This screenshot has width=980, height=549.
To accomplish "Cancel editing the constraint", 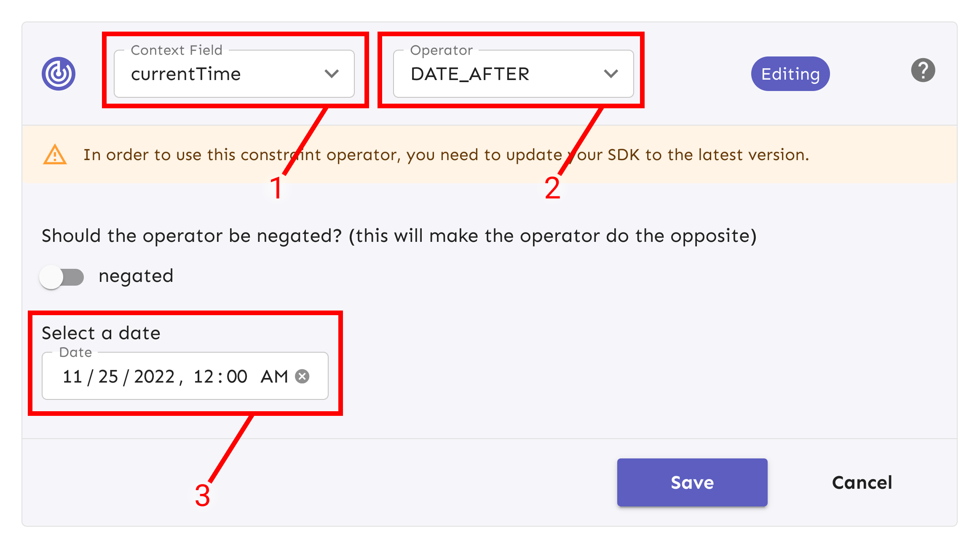I will (862, 482).
